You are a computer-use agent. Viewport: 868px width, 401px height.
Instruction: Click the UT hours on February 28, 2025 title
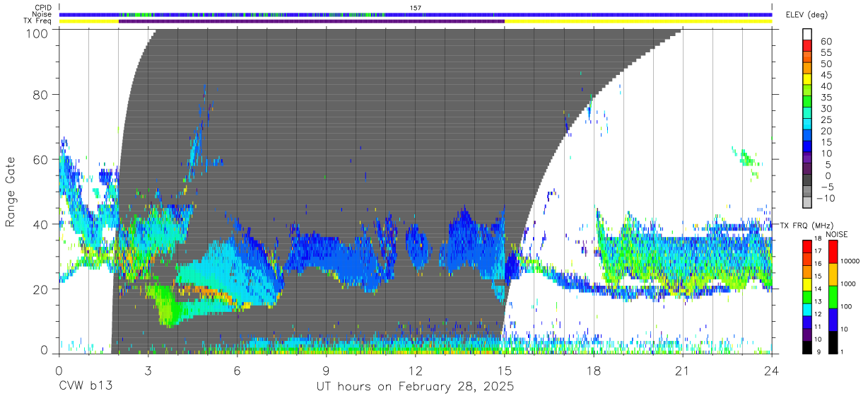point(415,387)
